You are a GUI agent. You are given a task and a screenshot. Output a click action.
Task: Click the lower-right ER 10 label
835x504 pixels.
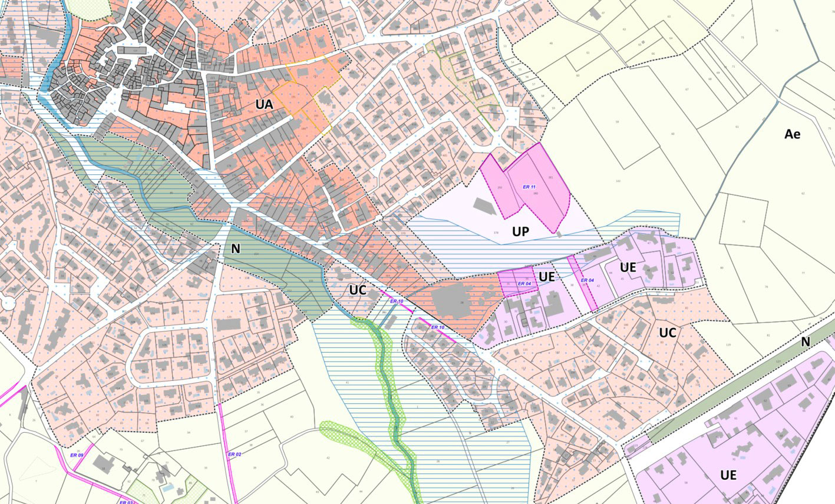tap(437, 327)
